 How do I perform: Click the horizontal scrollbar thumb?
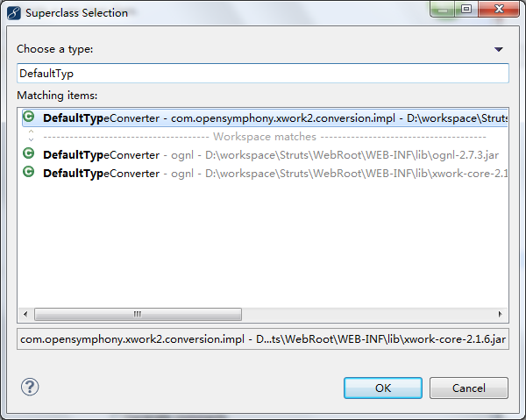pyautogui.click(x=138, y=314)
